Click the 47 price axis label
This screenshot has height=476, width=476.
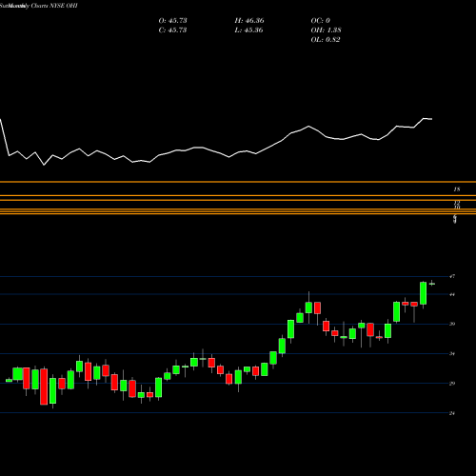pos(452,276)
